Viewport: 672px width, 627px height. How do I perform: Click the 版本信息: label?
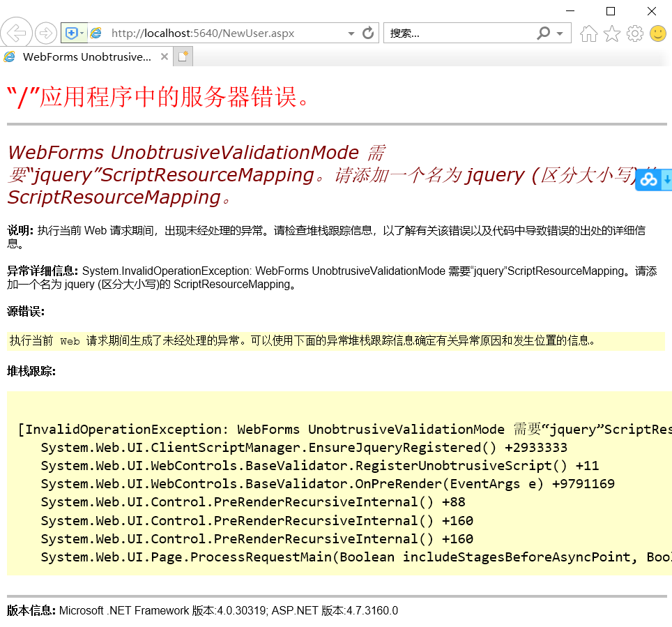coord(31,610)
